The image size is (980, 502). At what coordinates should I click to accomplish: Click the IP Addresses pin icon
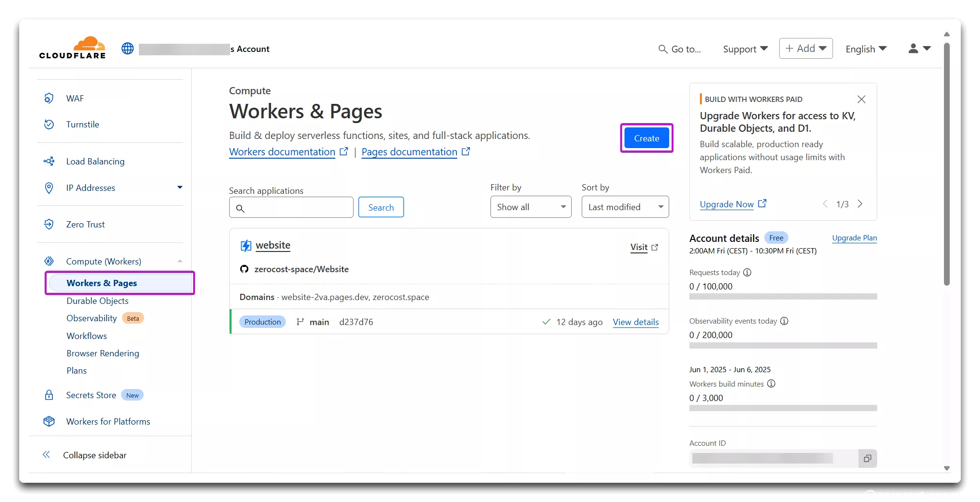point(49,188)
